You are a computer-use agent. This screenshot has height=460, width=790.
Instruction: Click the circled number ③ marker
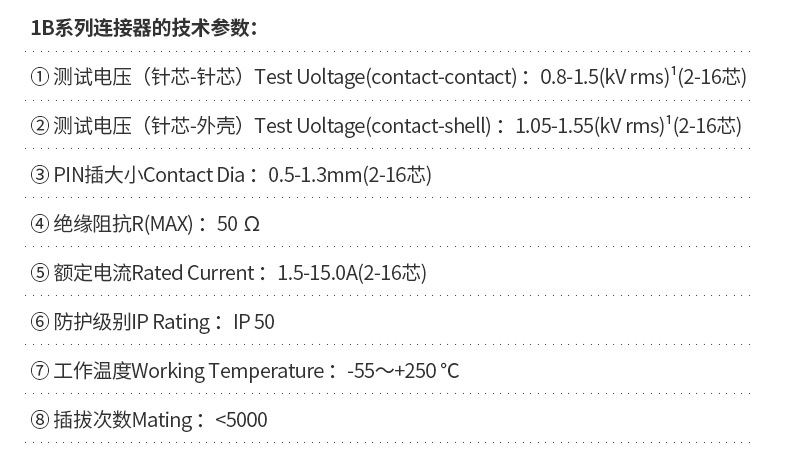coord(40,175)
